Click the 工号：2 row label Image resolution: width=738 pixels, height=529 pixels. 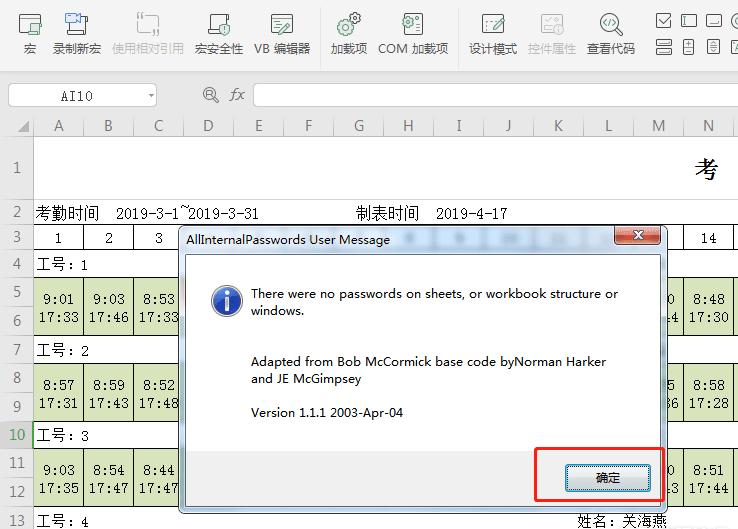coord(63,350)
